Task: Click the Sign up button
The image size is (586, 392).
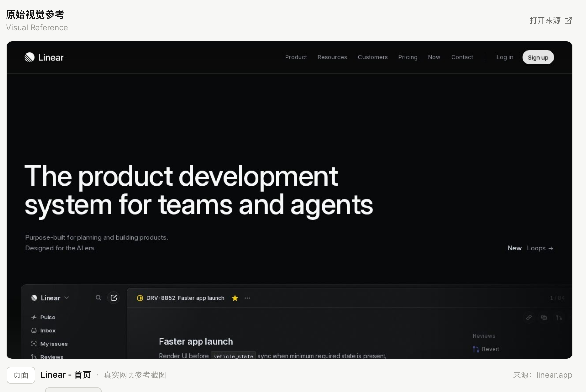Action: (538, 57)
